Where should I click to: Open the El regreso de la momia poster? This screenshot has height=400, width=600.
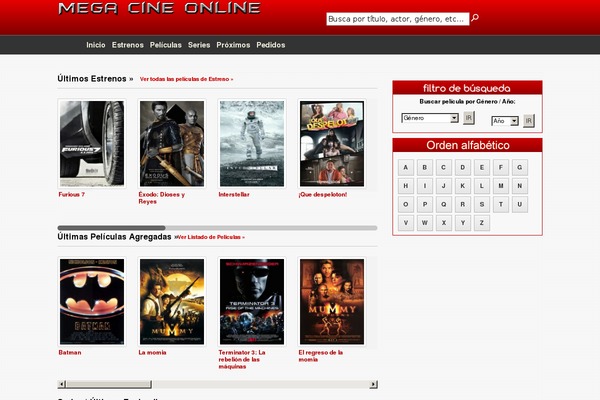(332, 302)
